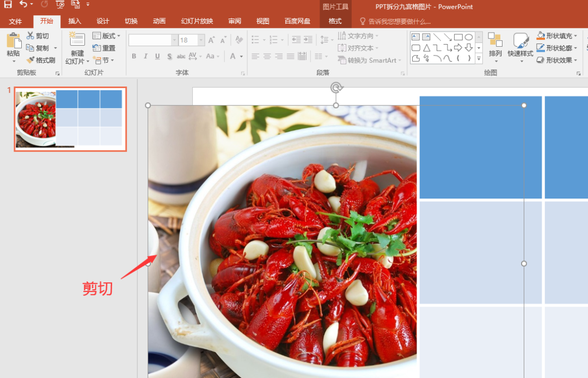Open character spacing AV dropdown
The image size is (588, 378).
(195, 56)
